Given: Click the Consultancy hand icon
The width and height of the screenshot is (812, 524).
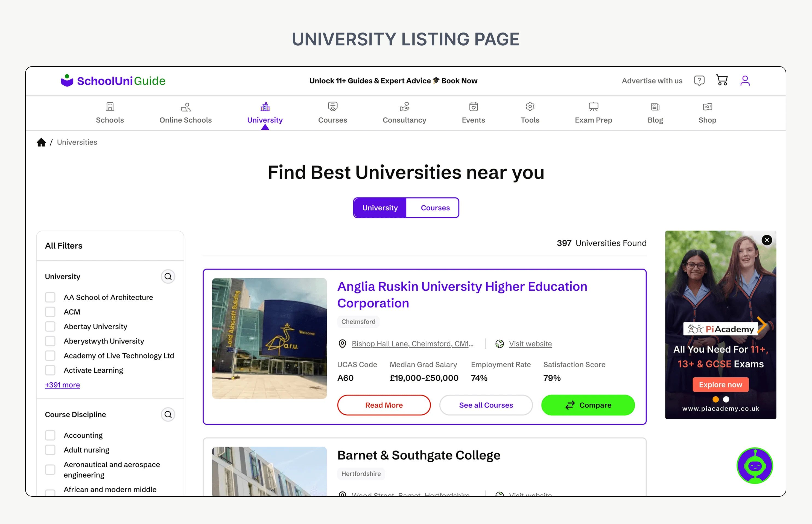Looking at the screenshot, I should point(404,107).
